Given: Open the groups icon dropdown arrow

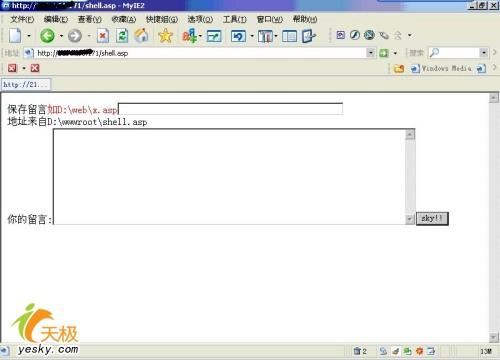Looking at the screenshot, I should [x=200, y=36].
